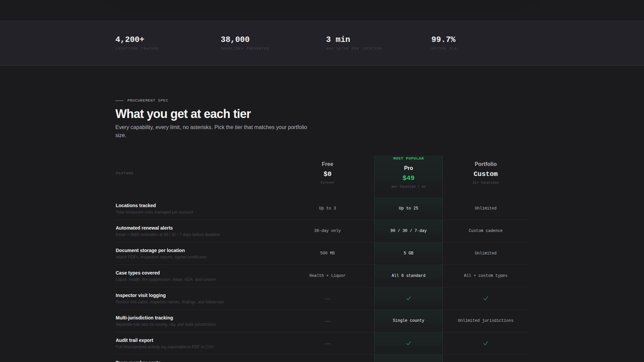Viewport: 644px width, 362px height.
Task: Click the MOST POPULAR badge on the Pro column
Action: pyautogui.click(x=408, y=158)
